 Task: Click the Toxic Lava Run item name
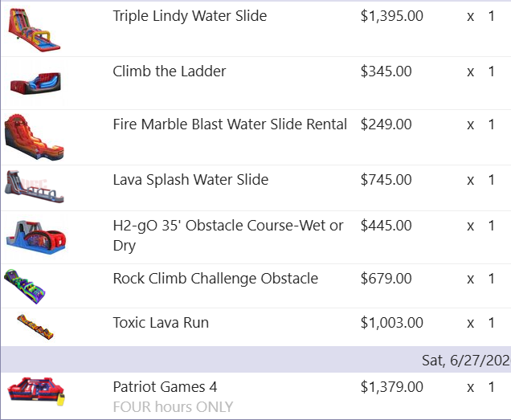tap(161, 323)
